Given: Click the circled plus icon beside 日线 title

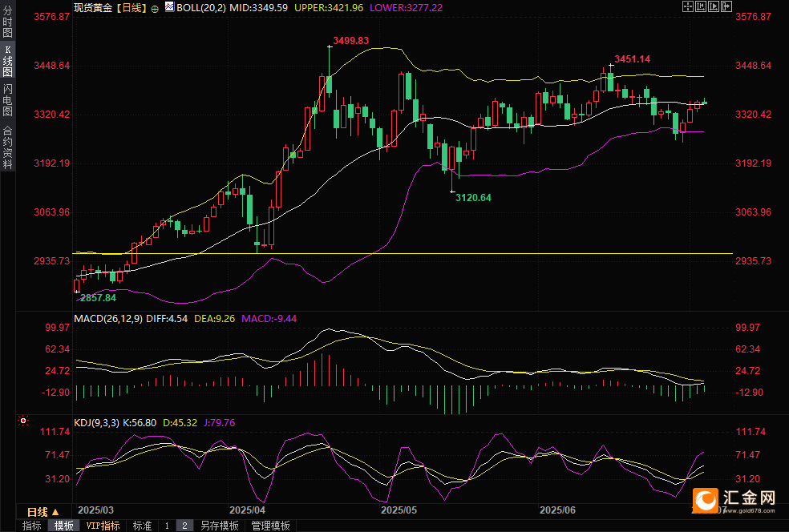Looking at the screenshot, I should point(155,9).
